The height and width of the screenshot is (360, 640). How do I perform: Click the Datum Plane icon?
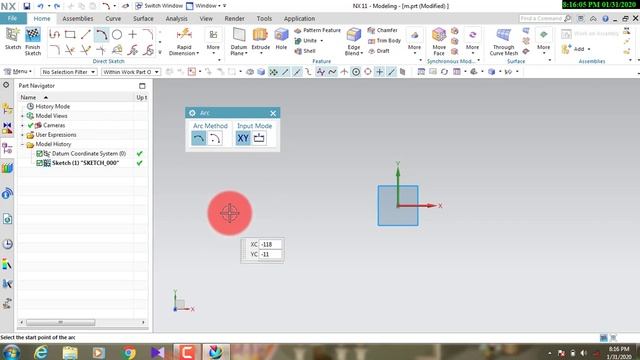239,35
